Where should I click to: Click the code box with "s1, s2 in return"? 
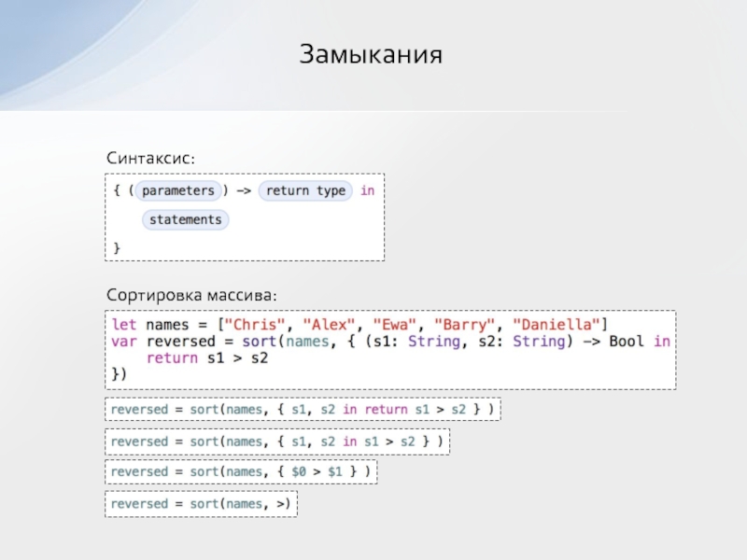(302, 410)
